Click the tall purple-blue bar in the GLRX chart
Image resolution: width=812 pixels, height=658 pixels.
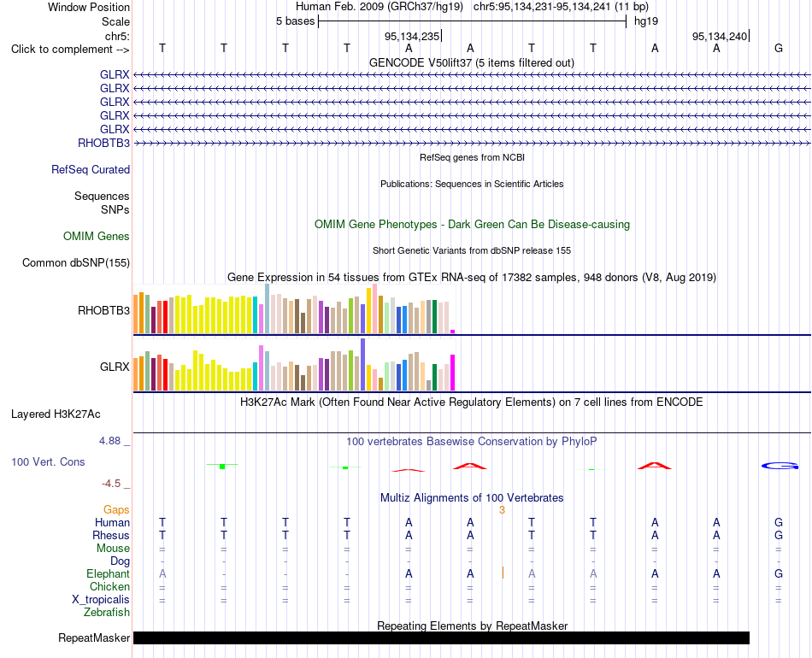coord(363,364)
